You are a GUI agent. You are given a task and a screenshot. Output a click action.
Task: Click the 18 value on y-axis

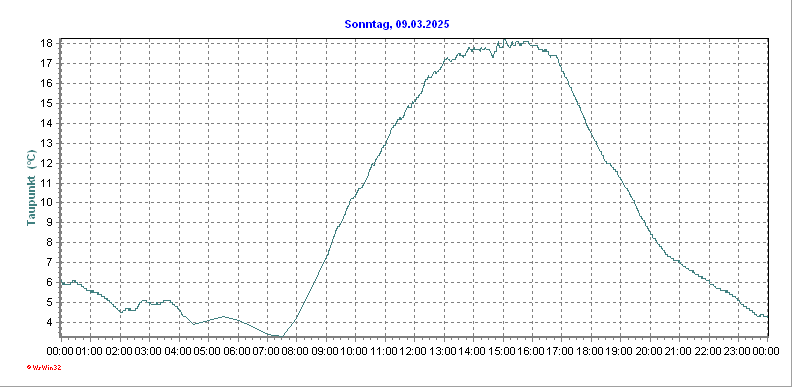(47, 43)
